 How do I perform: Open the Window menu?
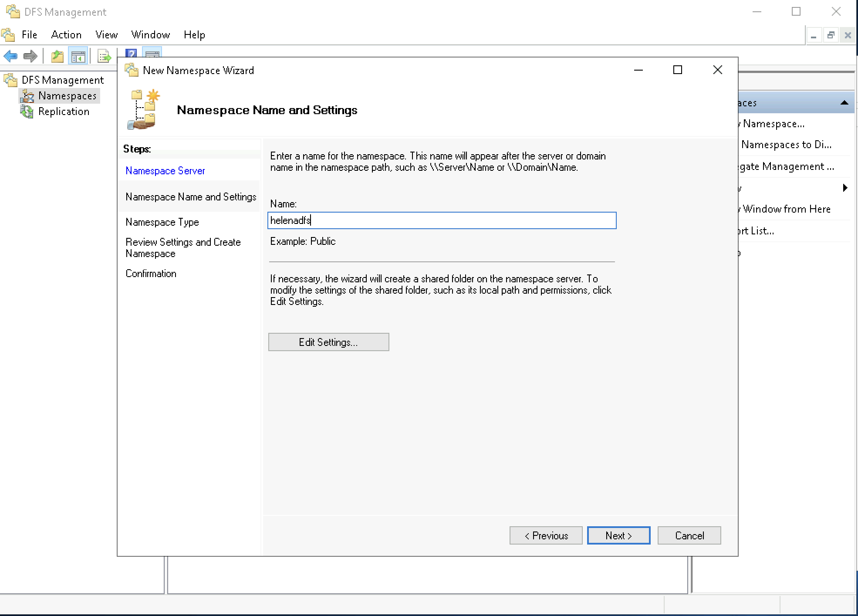click(x=150, y=35)
